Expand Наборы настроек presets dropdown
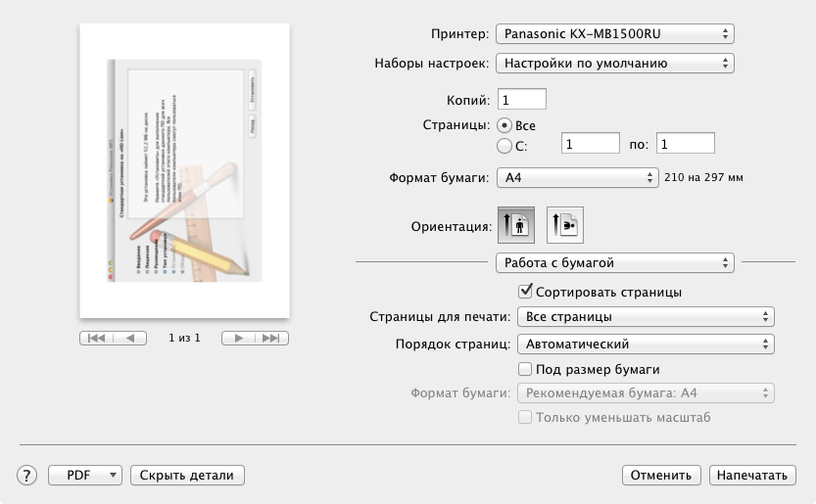 (x=615, y=64)
